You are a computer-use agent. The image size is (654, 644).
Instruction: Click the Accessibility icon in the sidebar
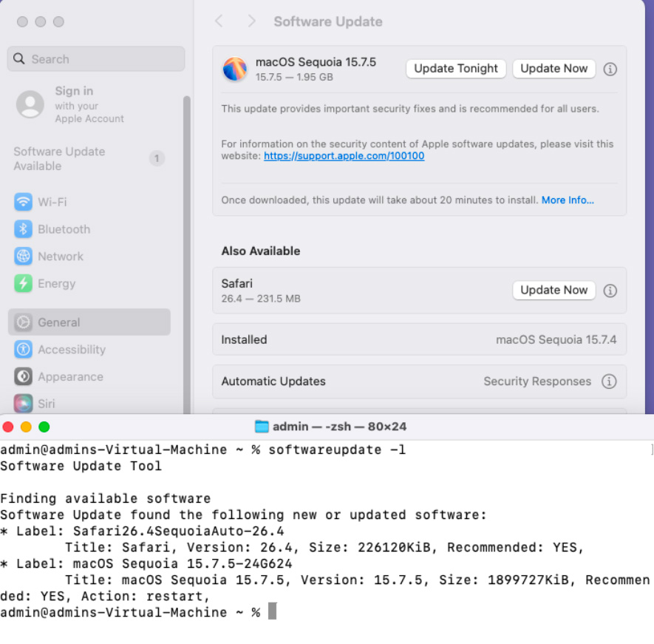23,349
